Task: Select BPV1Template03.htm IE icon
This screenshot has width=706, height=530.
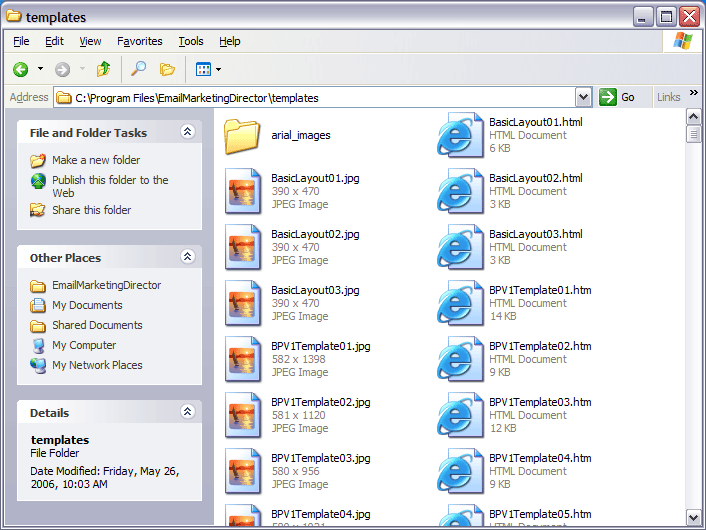Action: [460, 415]
